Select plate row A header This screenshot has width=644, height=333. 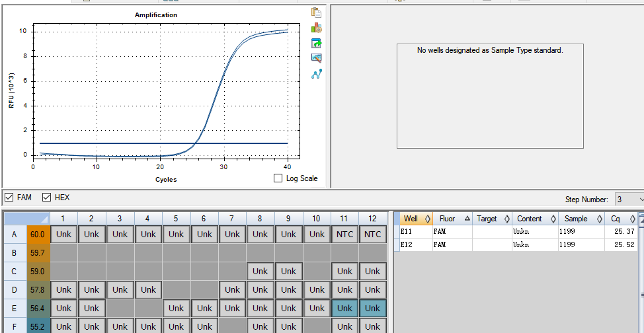point(15,235)
